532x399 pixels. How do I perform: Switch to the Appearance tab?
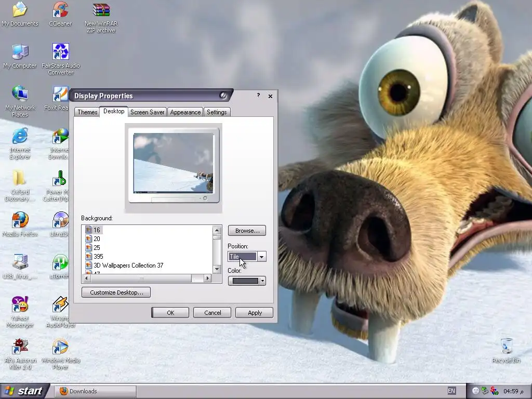tap(185, 112)
